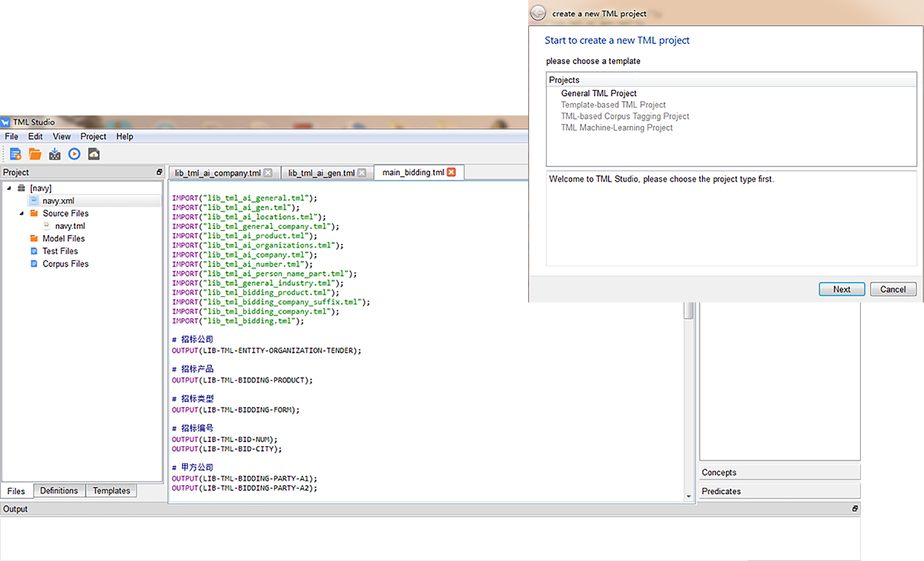
Task: Select TML-based Corpus Tagging Project template
Action: pos(625,116)
